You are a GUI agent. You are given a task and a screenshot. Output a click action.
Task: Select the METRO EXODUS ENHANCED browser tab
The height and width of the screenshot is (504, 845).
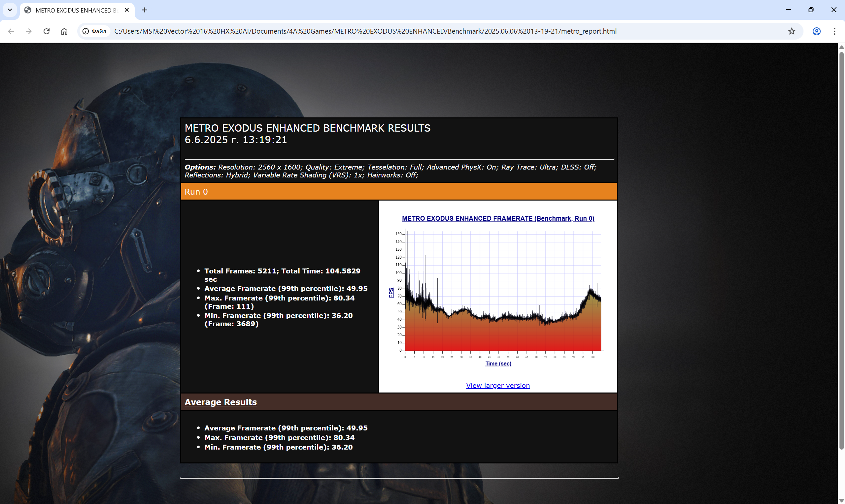pos(77,10)
